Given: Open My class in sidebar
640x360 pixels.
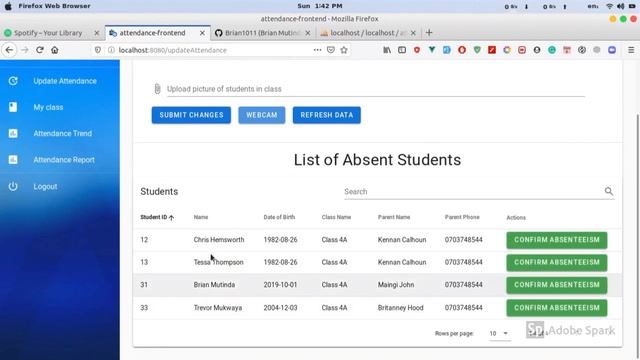Looking at the screenshot, I should pyautogui.click(x=48, y=107).
